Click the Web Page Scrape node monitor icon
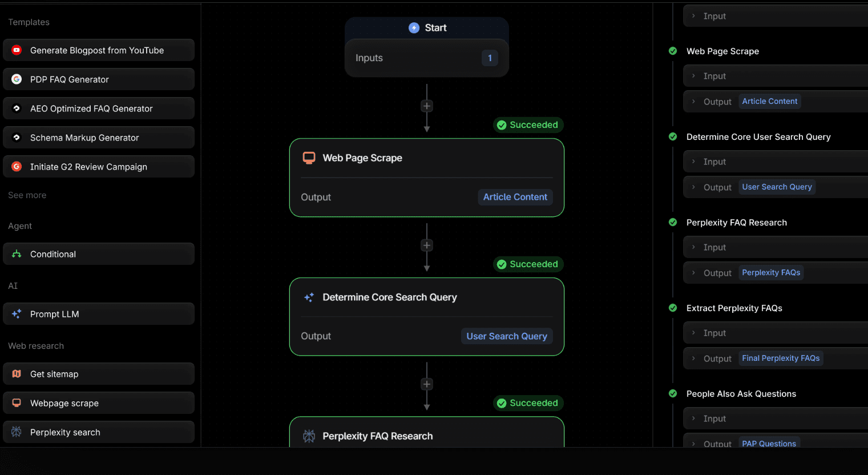This screenshot has width=868, height=475. coord(309,158)
